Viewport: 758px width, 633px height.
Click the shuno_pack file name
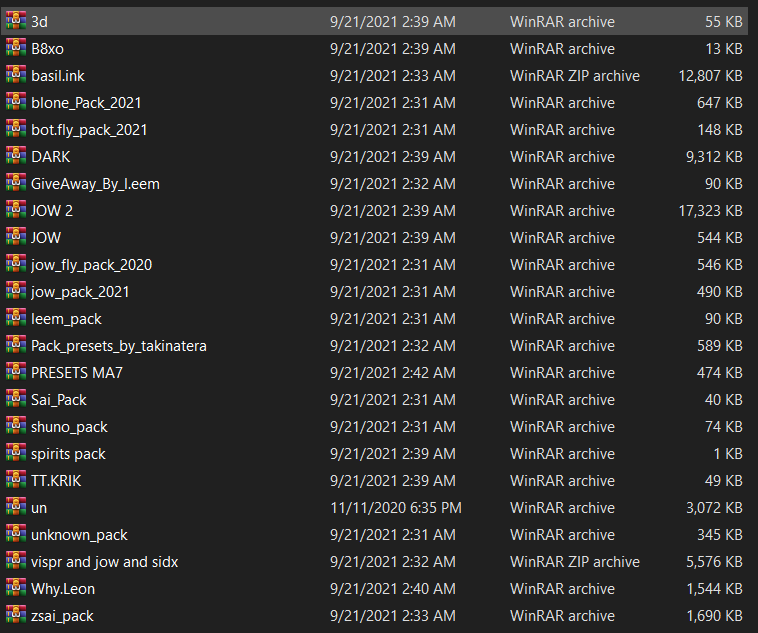tap(69, 427)
